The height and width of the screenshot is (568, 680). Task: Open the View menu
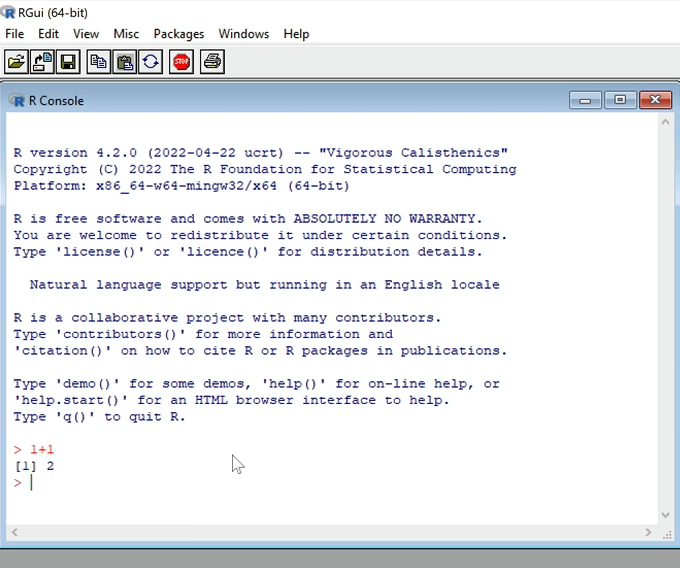click(x=86, y=34)
